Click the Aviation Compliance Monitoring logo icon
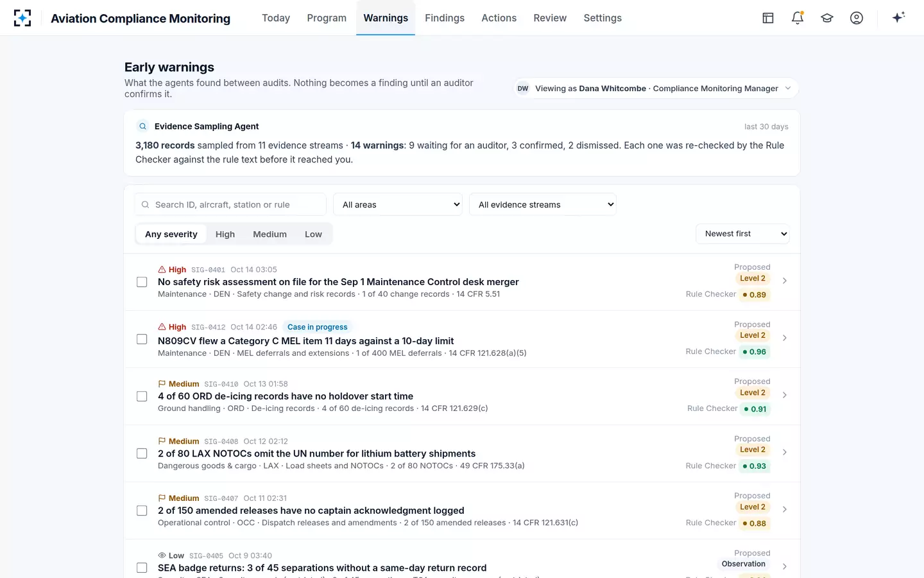924x578 pixels. tap(22, 18)
